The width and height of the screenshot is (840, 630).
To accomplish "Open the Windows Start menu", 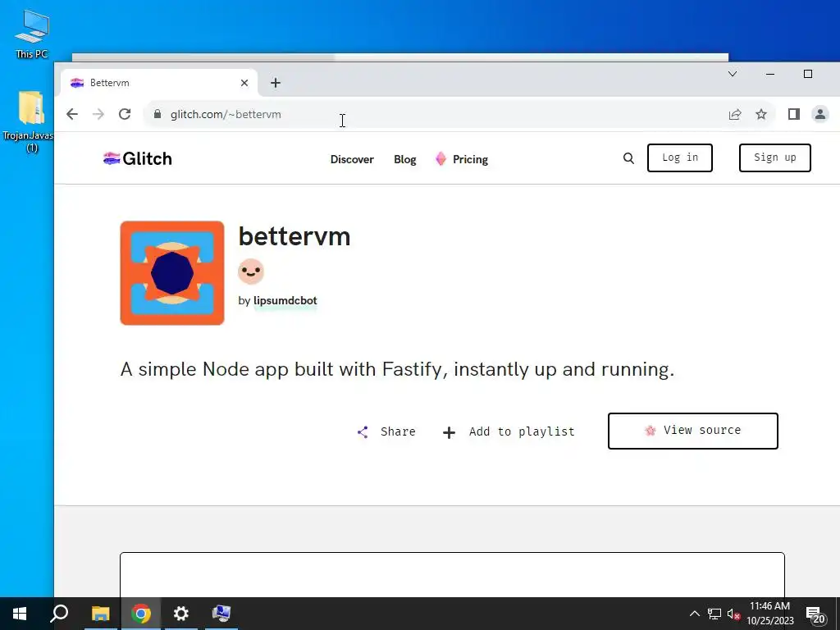I will coord(20,614).
